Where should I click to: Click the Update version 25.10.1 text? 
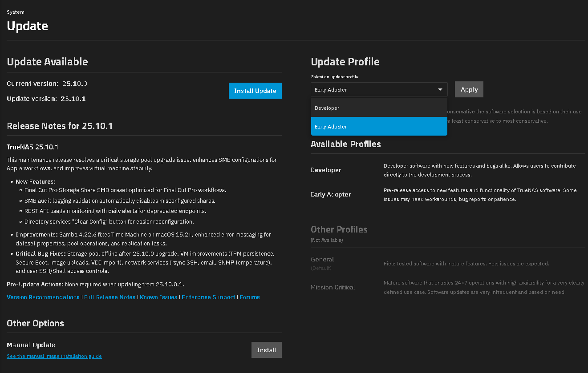click(46, 99)
